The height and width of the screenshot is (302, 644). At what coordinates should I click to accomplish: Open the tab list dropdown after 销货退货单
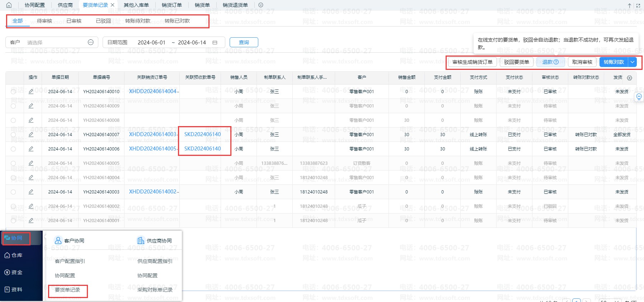pyautogui.click(x=261, y=5)
